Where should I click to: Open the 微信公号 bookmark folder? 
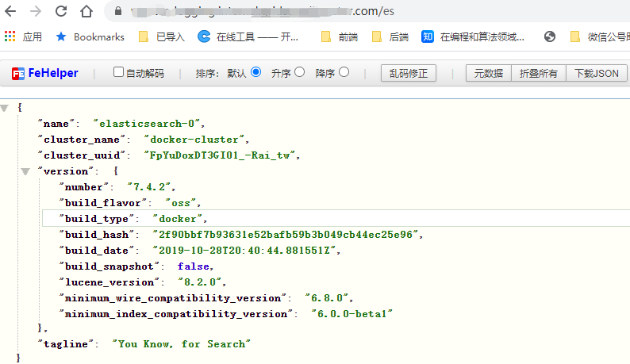(x=600, y=37)
